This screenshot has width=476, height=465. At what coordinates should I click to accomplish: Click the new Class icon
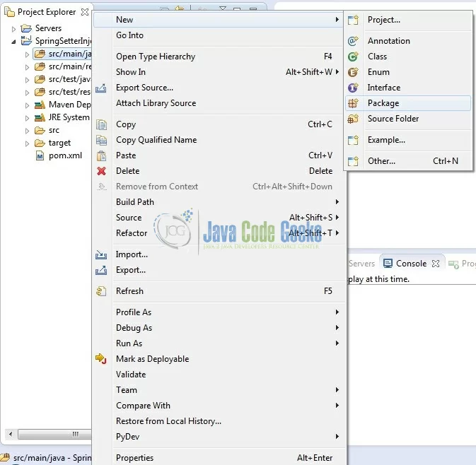tap(353, 57)
